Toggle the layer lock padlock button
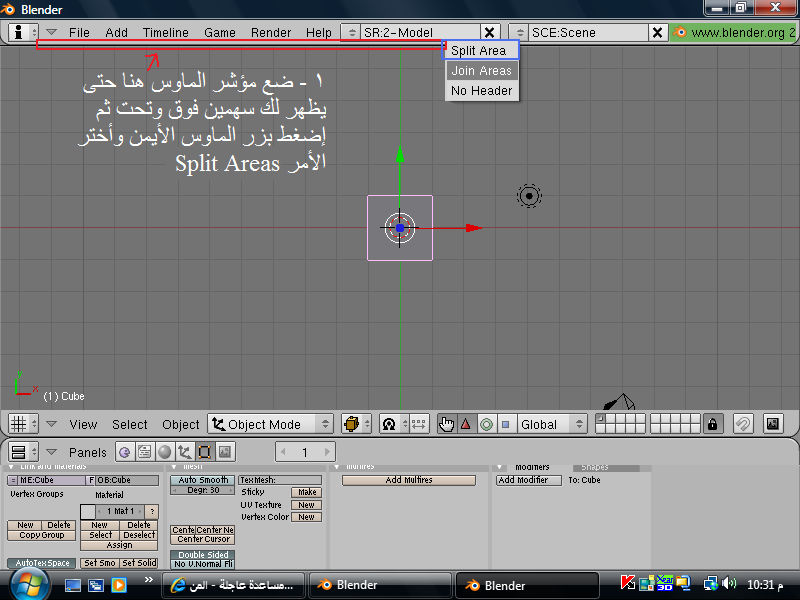This screenshot has width=800, height=600. coord(713,424)
